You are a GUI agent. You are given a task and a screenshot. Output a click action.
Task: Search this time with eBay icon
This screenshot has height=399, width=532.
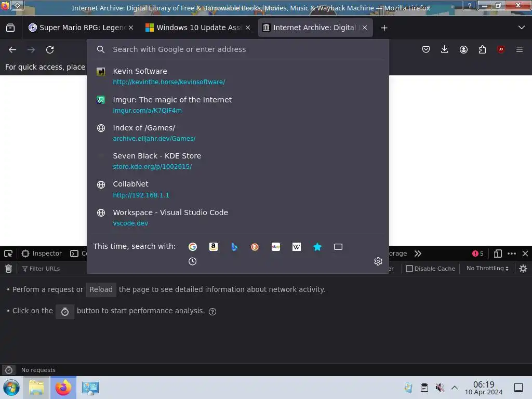click(x=276, y=247)
